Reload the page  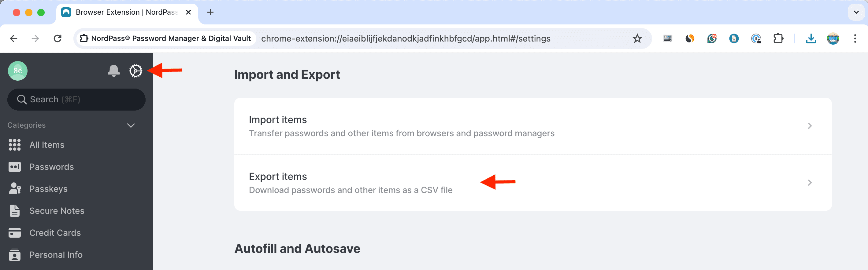(57, 39)
